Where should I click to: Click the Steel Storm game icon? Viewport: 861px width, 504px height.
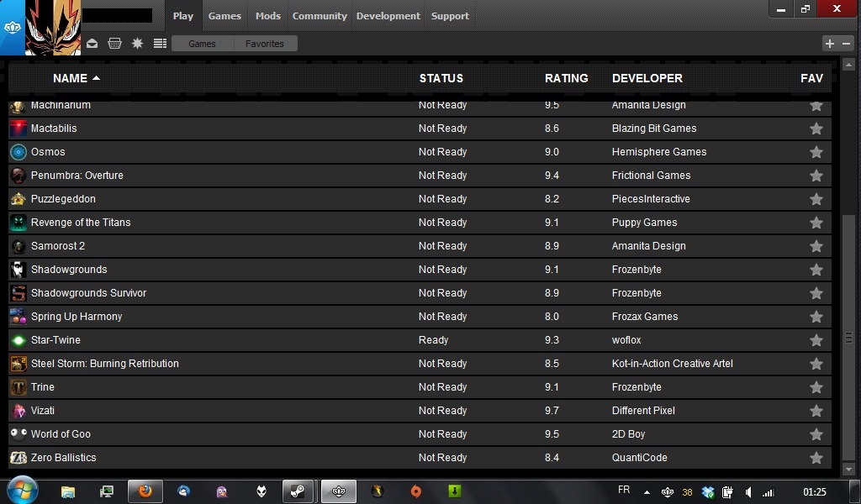tap(18, 364)
